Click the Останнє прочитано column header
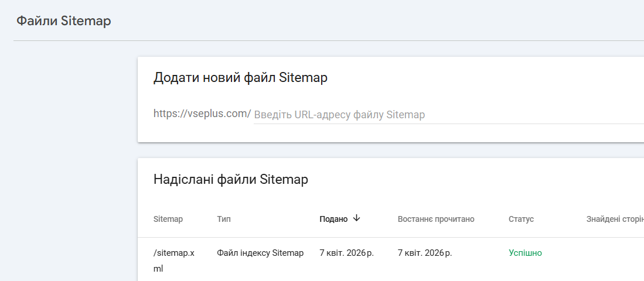 (436, 219)
